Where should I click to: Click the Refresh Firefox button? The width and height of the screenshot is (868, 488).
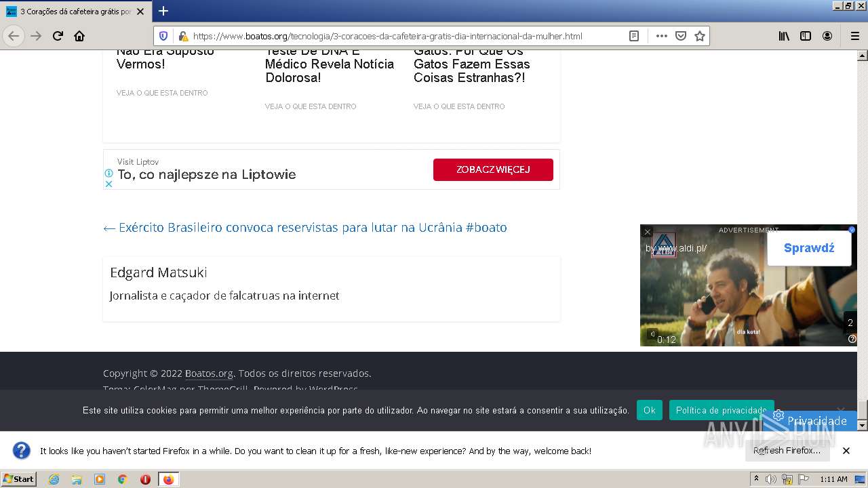[x=787, y=451]
